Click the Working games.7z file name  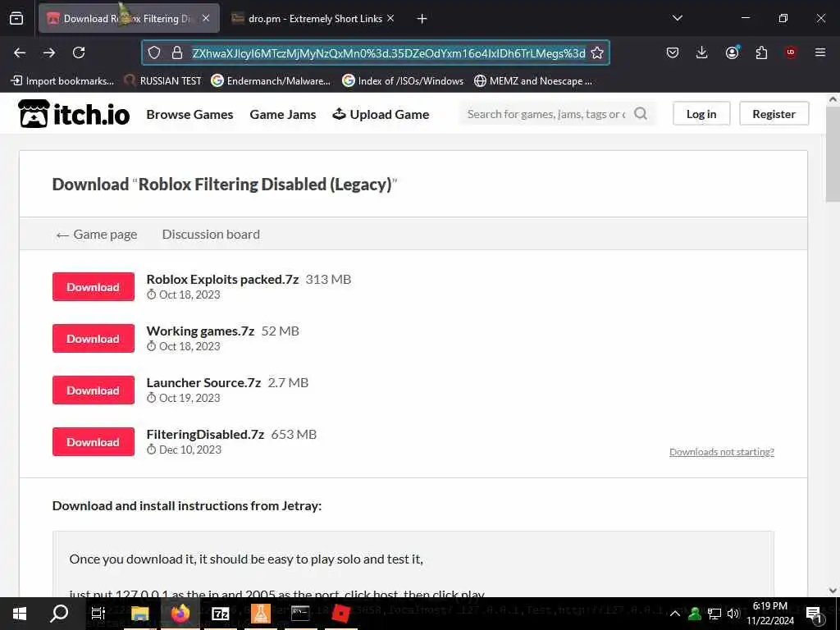coord(200,331)
